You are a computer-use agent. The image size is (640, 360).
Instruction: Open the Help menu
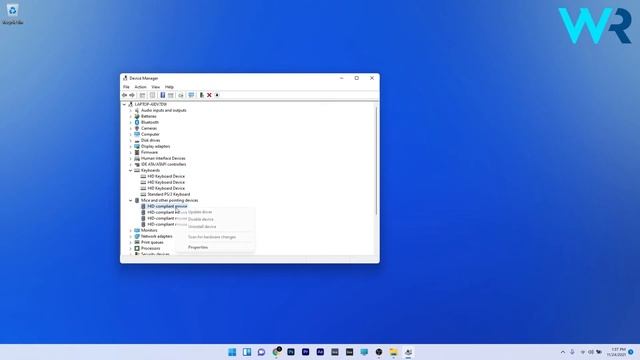tap(169, 87)
